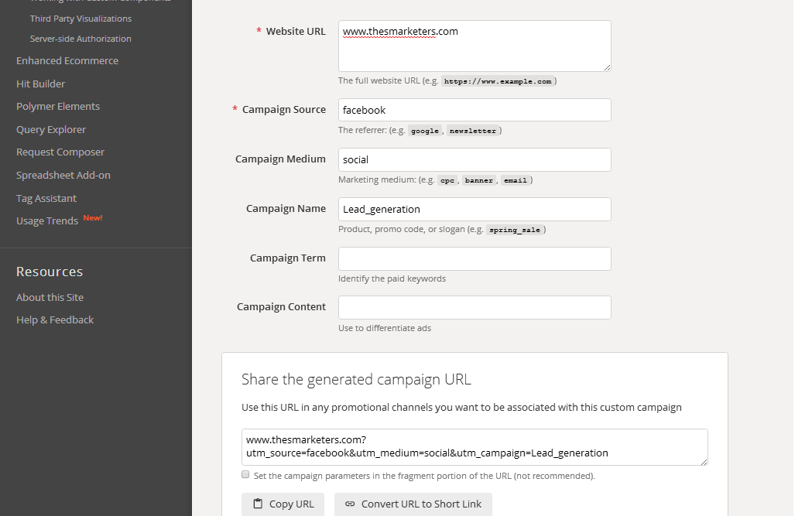Click the generated URL box resize handle
The height and width of the screenshot is (516, 812).
click(x=704, y=461)
